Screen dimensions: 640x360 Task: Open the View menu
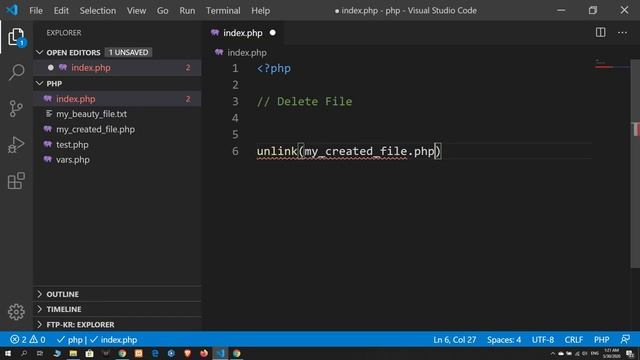pos(136,11)
